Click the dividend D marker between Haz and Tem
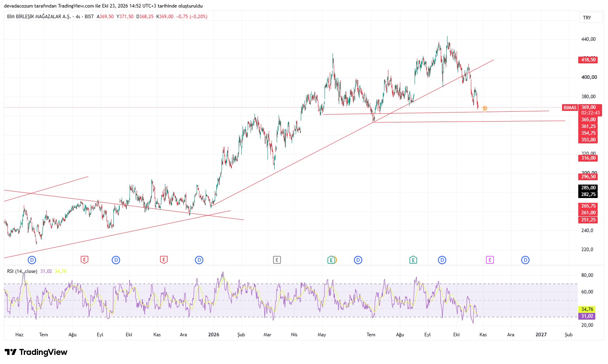This screenshot has width=608, height=364. coord(32,260)
